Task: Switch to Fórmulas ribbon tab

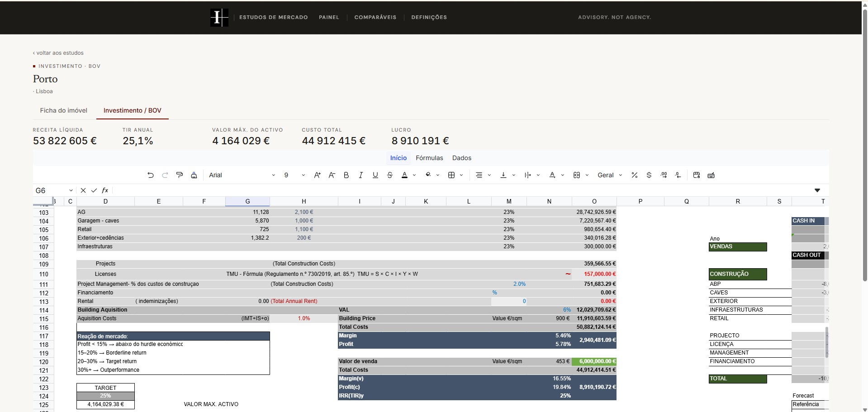Action: tap(429, 158)
